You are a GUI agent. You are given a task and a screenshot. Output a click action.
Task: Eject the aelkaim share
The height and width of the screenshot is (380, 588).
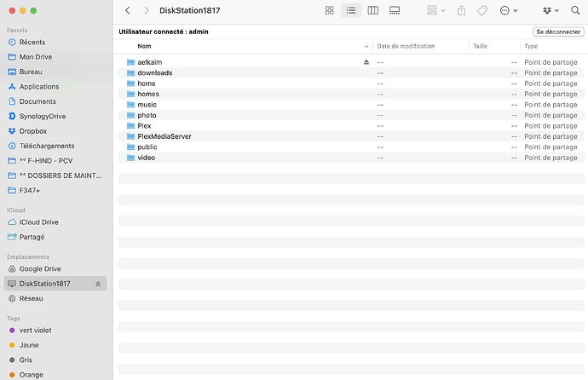[x=366, y=62]
